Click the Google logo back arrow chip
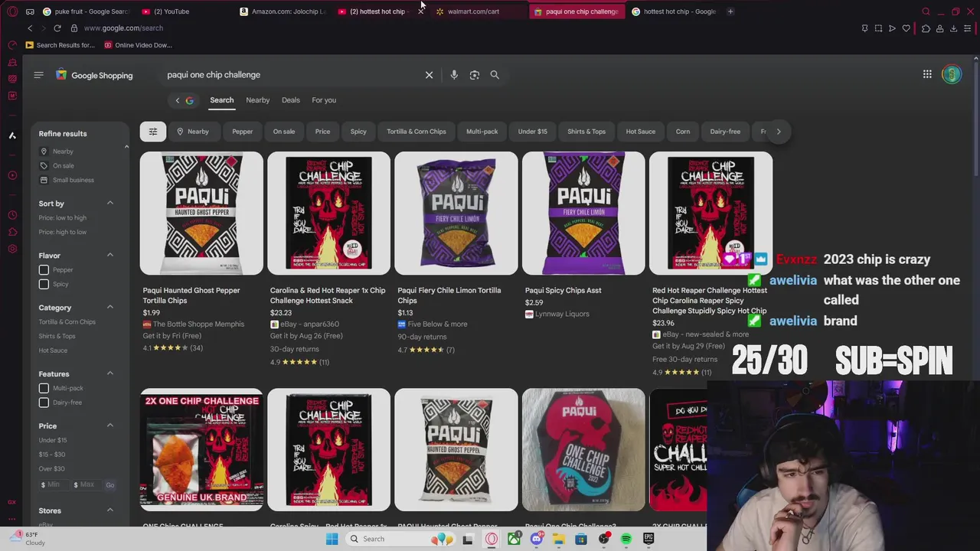 tap(184, 100)
